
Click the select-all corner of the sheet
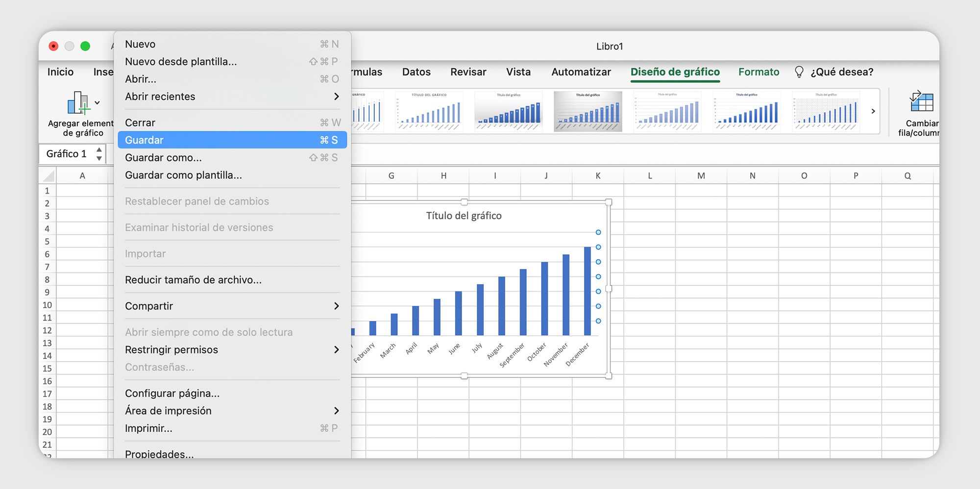(x=48, y=175)
